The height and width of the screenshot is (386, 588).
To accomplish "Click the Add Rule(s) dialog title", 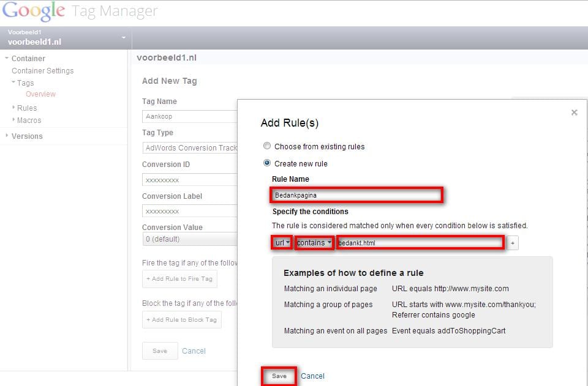I will pos(290,123).
